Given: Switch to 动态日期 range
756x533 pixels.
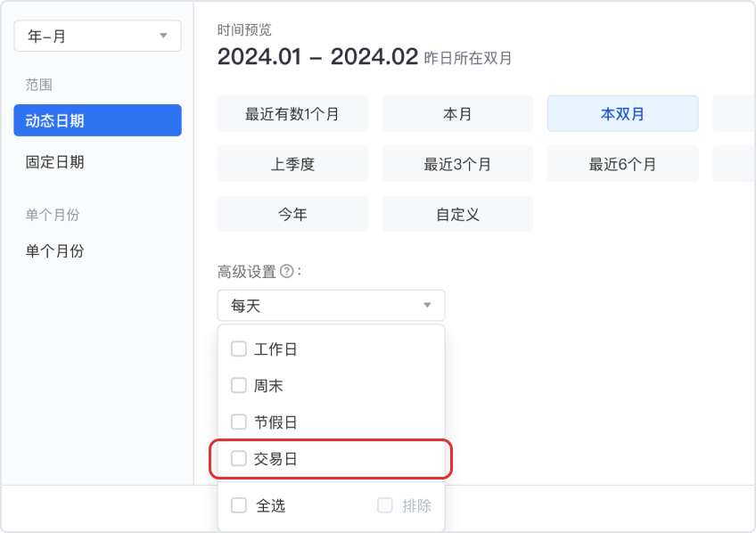Looking at the screenshot, I should click(x=97, y=120).
